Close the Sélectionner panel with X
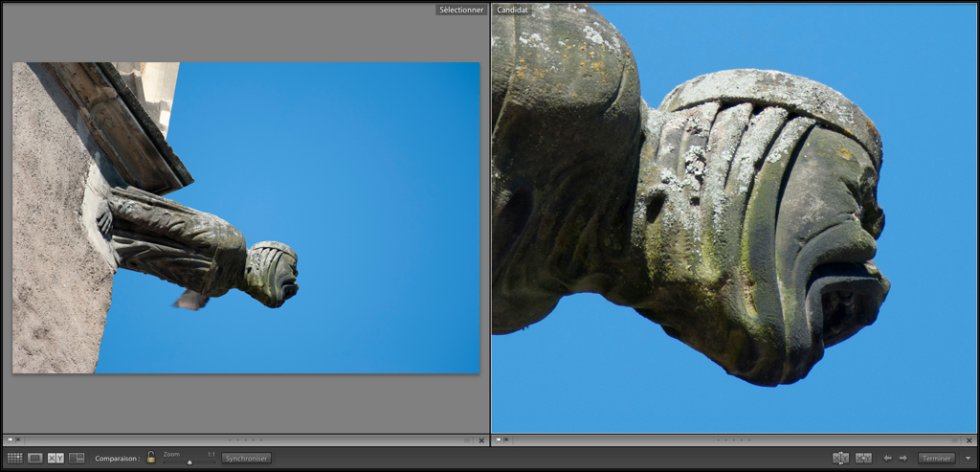Screen dimensions: 980x472 [x=480, y=440]
